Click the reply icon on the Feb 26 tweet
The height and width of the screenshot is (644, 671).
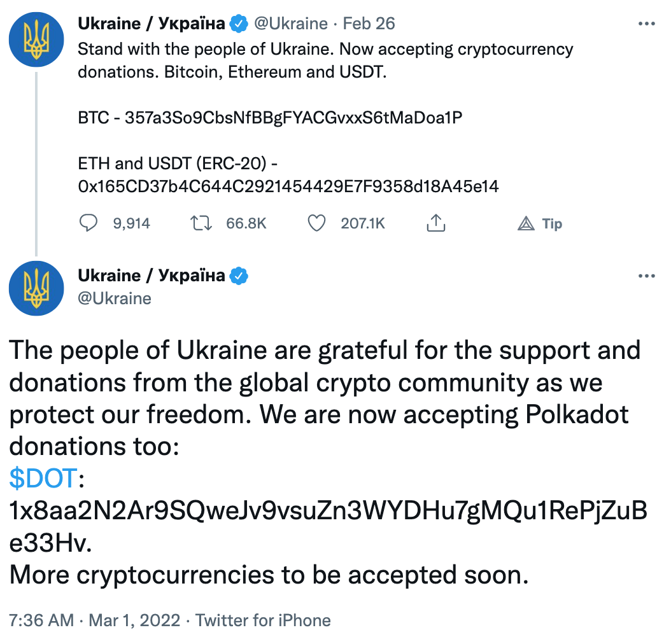88,223
